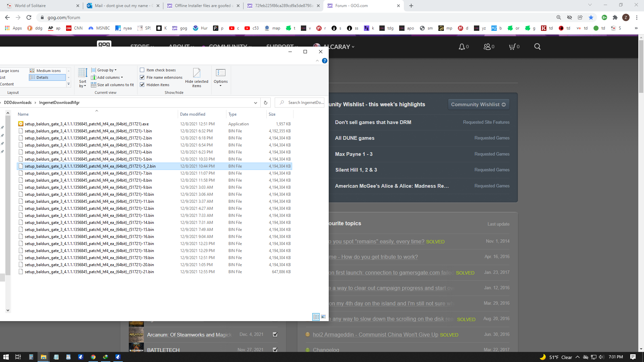Expand the address bar history dropdown
Image resolution: width=644 pixels, height=362 pixels.
point(256,103)
